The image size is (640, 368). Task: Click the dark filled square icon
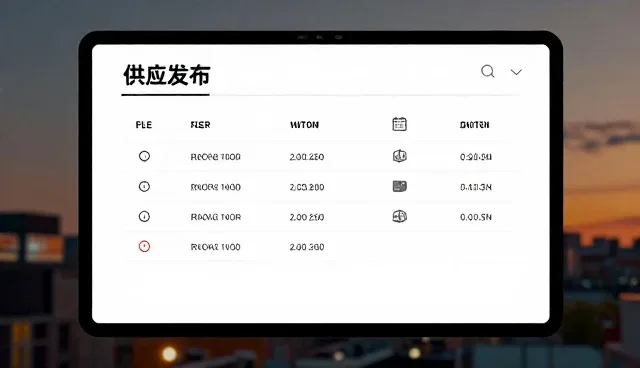click(x=400, y=186)
